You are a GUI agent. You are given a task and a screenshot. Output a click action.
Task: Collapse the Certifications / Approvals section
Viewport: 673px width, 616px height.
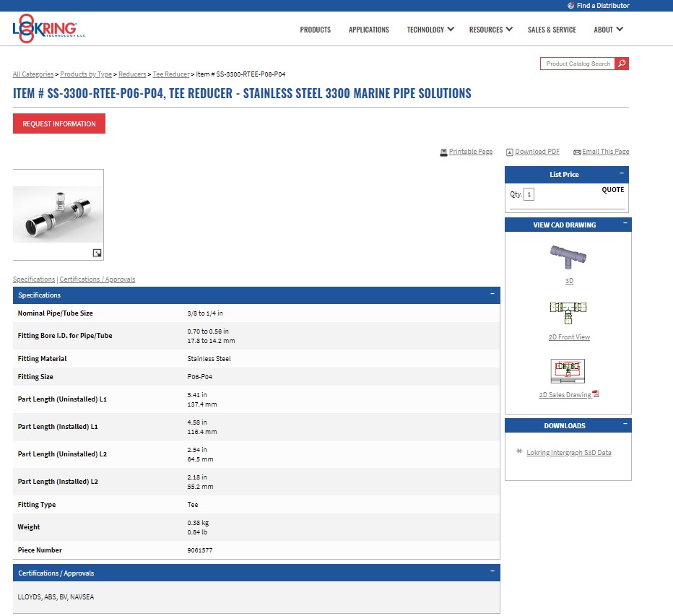tap(492, 571)
